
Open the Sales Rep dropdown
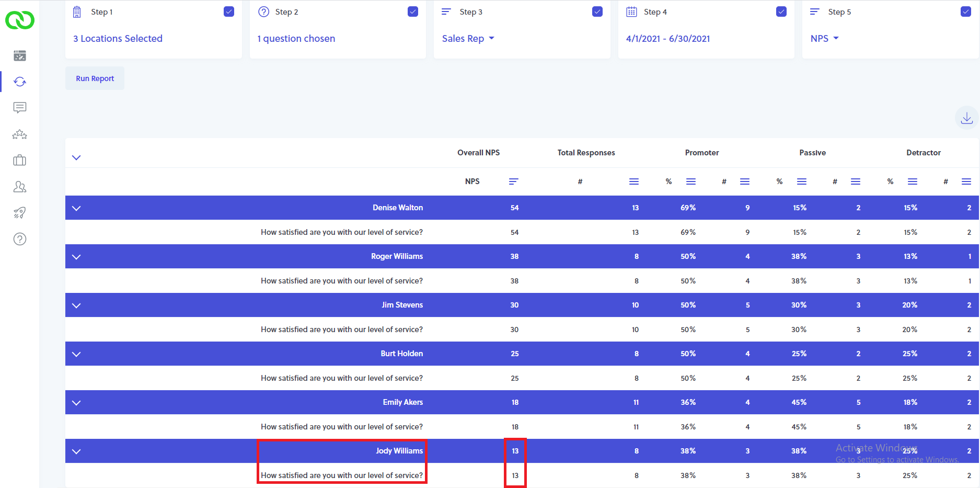point(468,39)
